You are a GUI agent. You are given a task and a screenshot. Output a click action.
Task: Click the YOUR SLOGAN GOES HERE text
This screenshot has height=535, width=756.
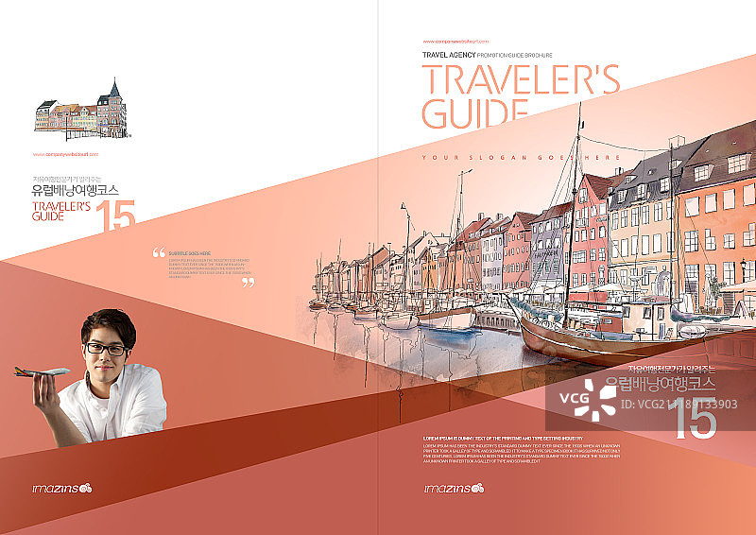[521, 156]
